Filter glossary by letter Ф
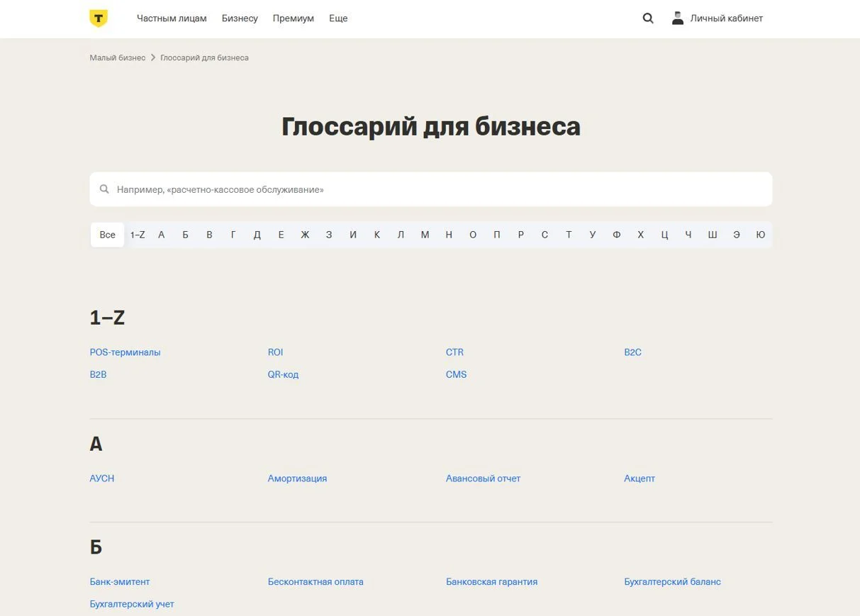The image size is (860, 616). pos(617,235)
